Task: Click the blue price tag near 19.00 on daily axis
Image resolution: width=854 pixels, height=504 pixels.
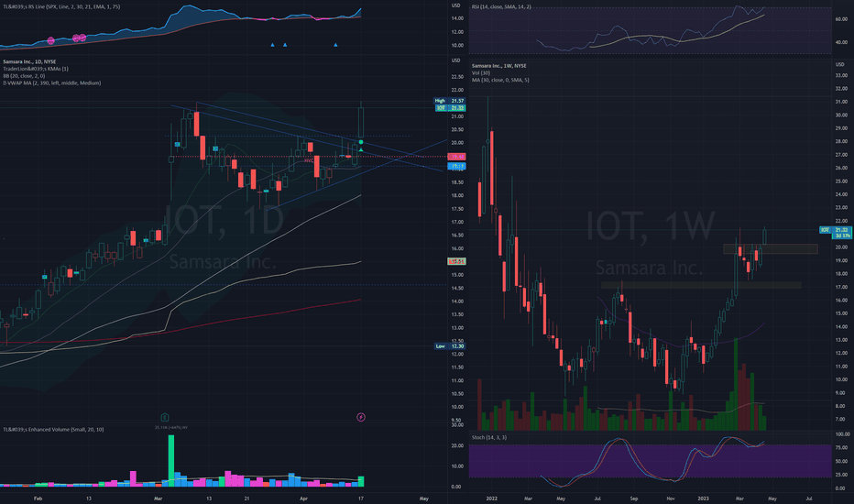Action: click(x=456, y=166)
